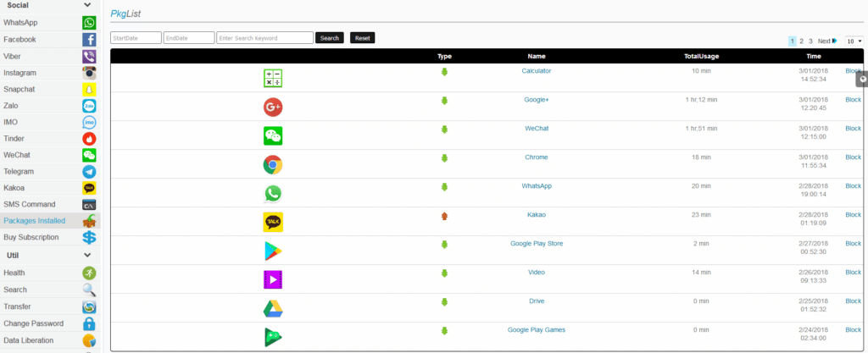The height and width of the screenshot is (353, 868).
Task: Open the WhatsApp name link in table
Action: pos(537,185)
